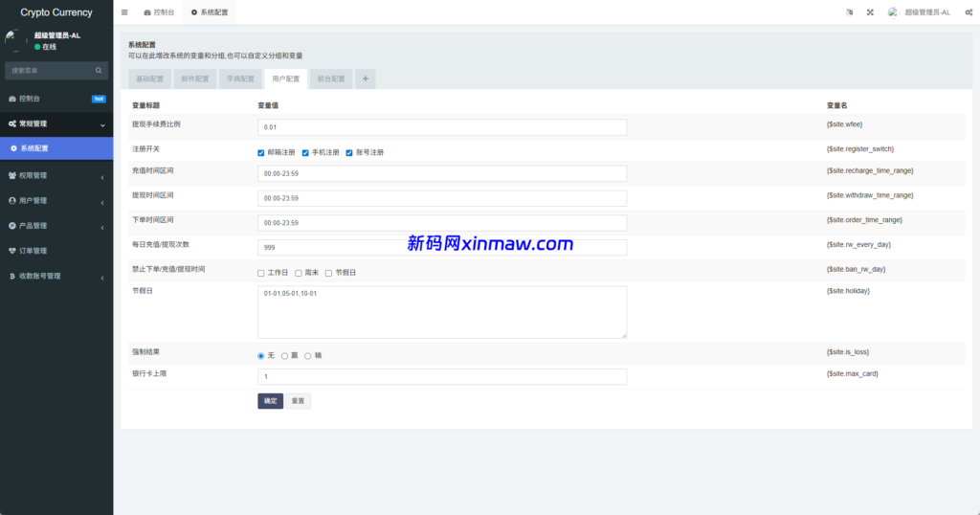Click the 充值时间区间 input field

click(442, 174)
